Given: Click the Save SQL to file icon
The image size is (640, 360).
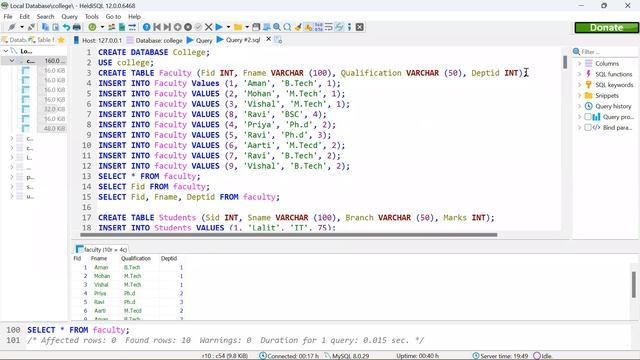Looking at the screenshot, I should pyautogui.click(x=256, y=27).
